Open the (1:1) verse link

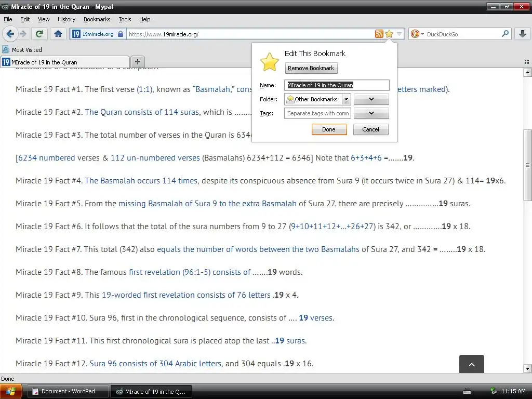[145, 89]
